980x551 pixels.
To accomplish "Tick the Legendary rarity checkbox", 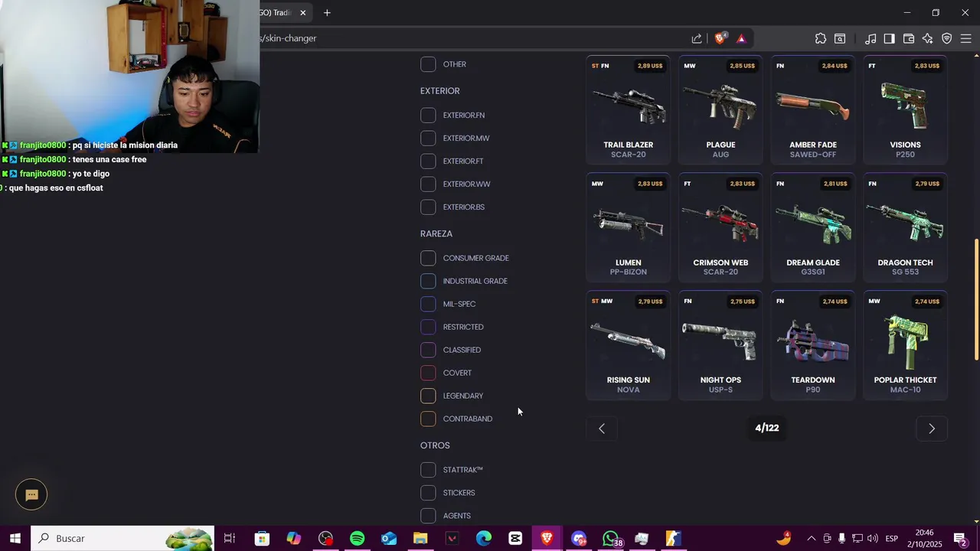I will coord(429,396).
